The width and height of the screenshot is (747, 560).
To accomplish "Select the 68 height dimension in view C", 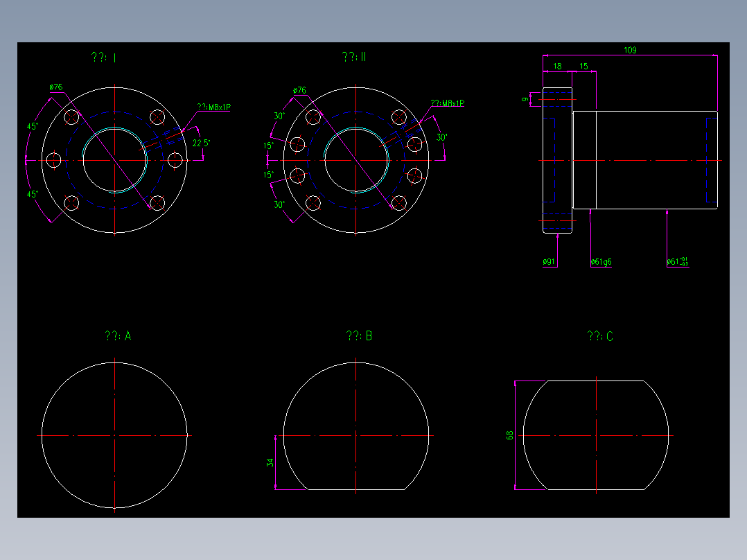I will [x=508, y=435].
